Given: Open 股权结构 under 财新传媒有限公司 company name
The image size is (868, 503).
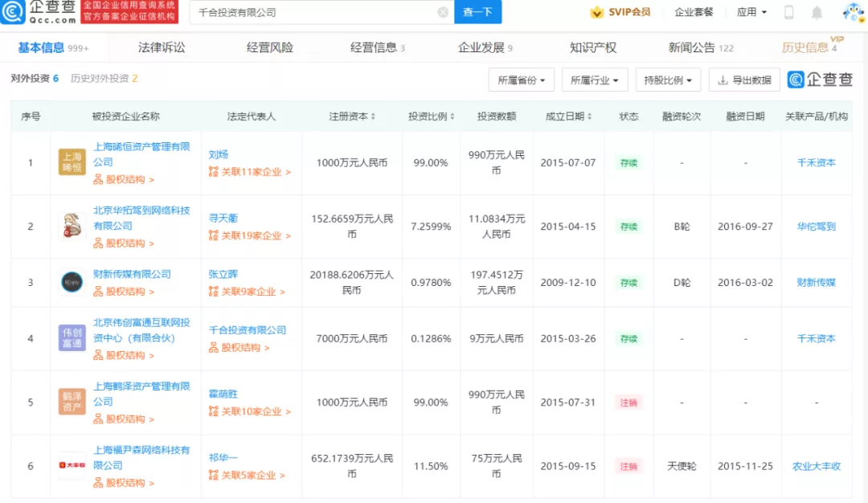Looking at the screenshot, I should pos(124,292).
